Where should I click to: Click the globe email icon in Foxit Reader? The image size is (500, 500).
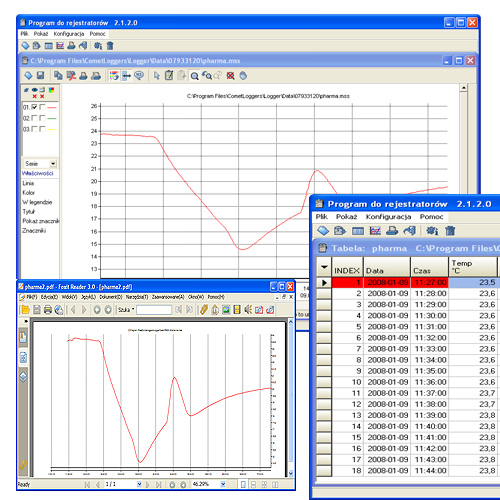(x=59, y=310)
